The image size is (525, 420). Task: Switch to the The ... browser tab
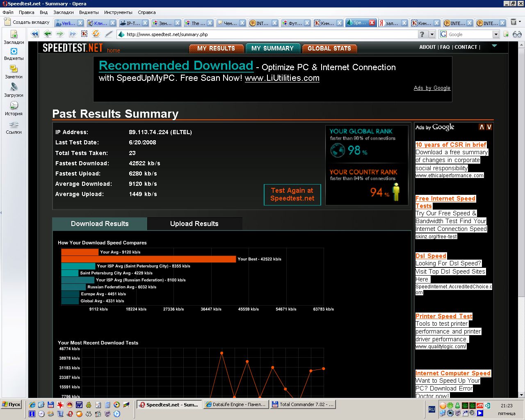[x=199, y=23]
